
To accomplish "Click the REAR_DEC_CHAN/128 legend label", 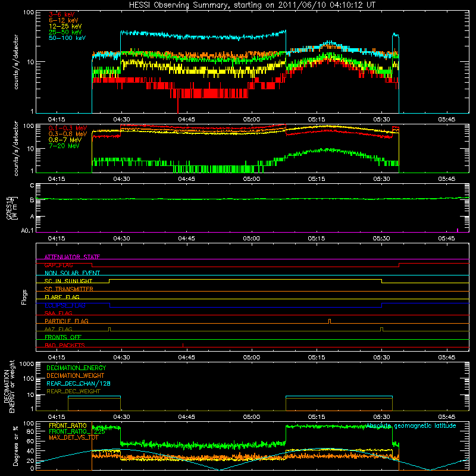I will tap(79, 383).
